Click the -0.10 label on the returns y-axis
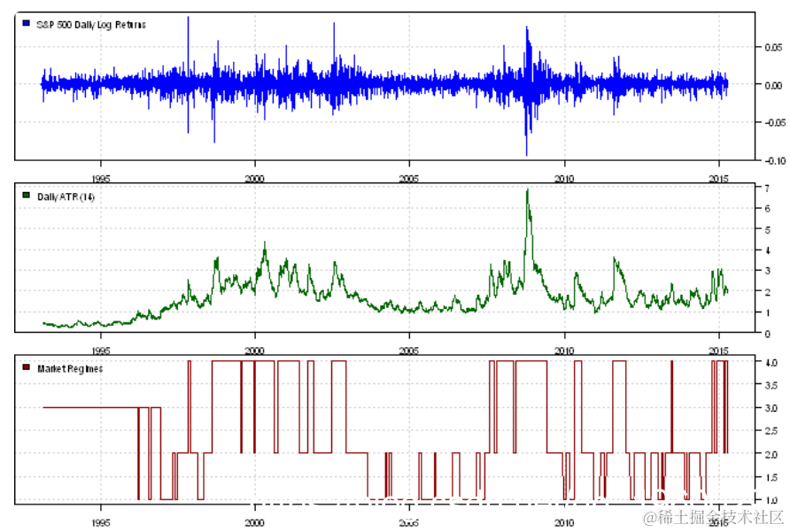This screenshot has height=532, width=790. point(773,161)
